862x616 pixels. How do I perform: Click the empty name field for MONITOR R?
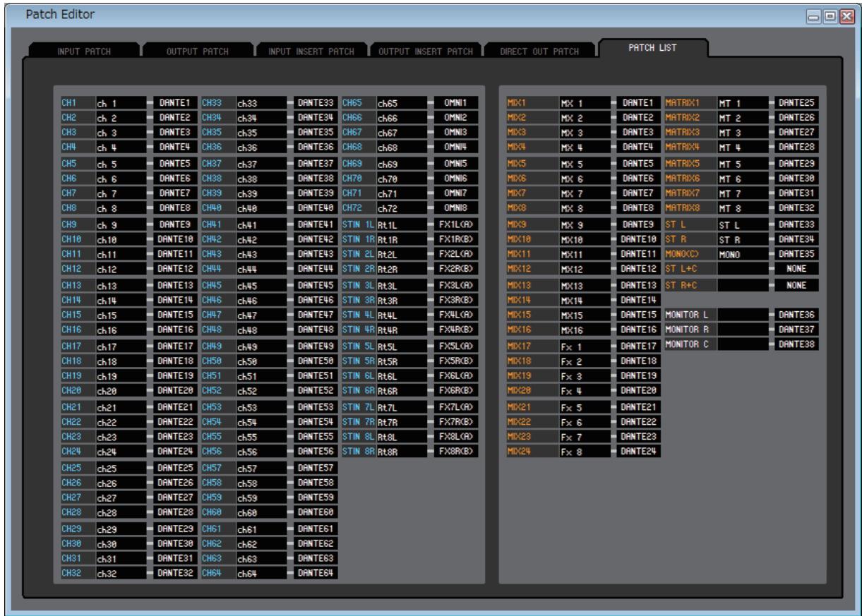tap(742, 329)
